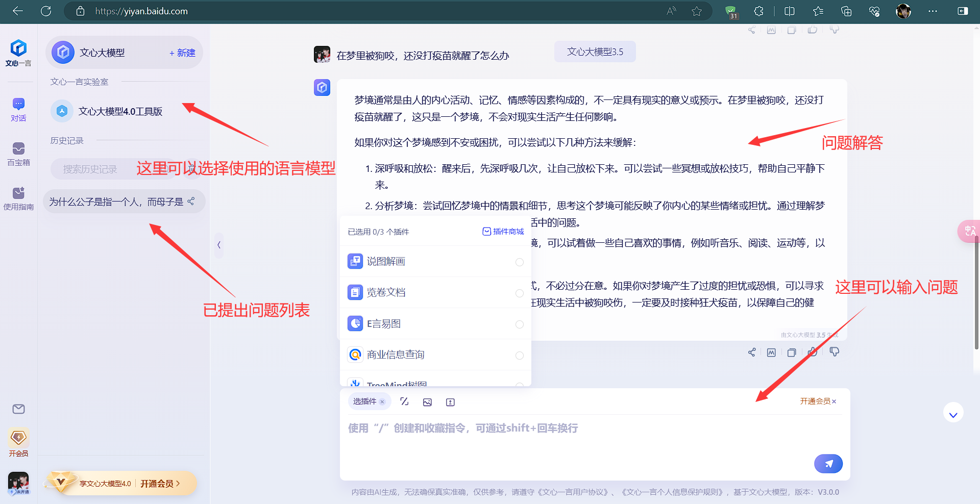The width and height of the screenshot is (980, 504).
Task: Click the mail icon in the left sidebar
Action: (18, 409)
